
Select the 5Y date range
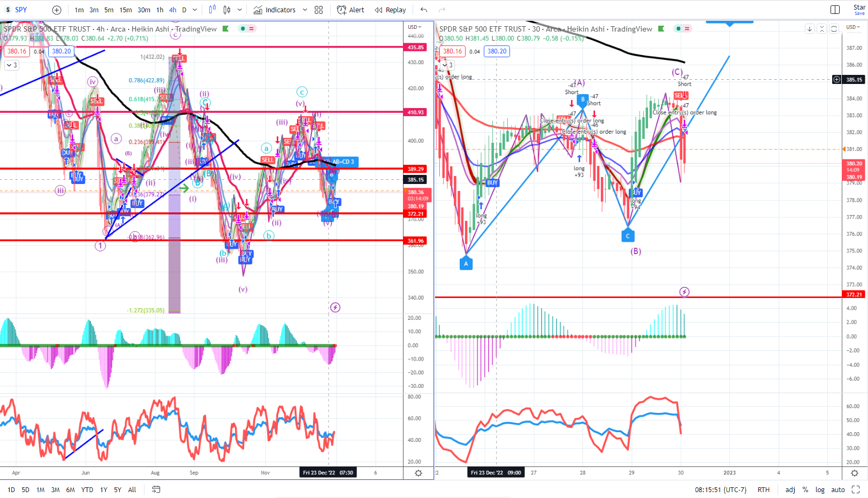(x=118, y=489)
